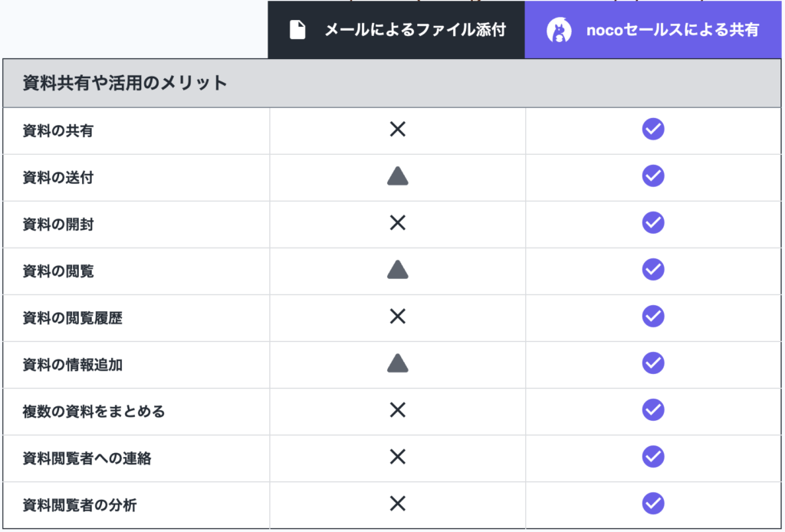Click the purple checkmark in the 資料閲覧者の分析 row
The width and height of the screenshot is (785, 532).
[x=653, y=504]
